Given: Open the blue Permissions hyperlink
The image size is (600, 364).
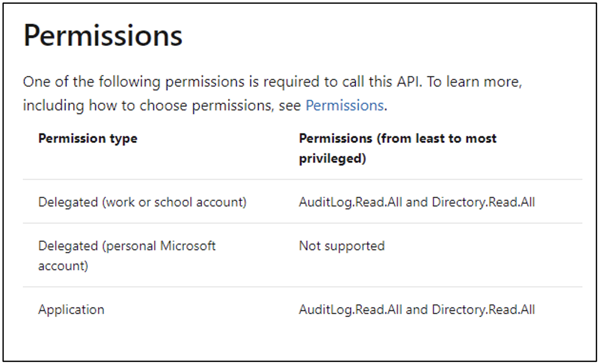Looking at the screenshot, I should pyautogui.click(x=344, y=105).
